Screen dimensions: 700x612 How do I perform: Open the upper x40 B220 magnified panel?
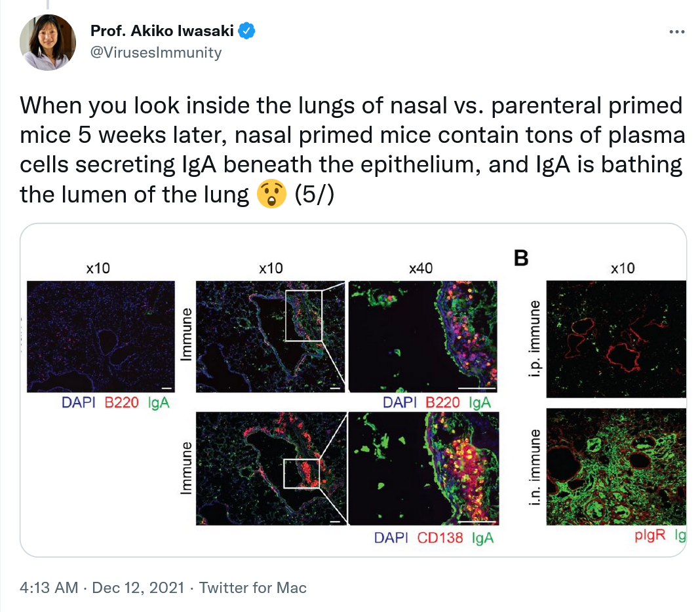point(422,336)
